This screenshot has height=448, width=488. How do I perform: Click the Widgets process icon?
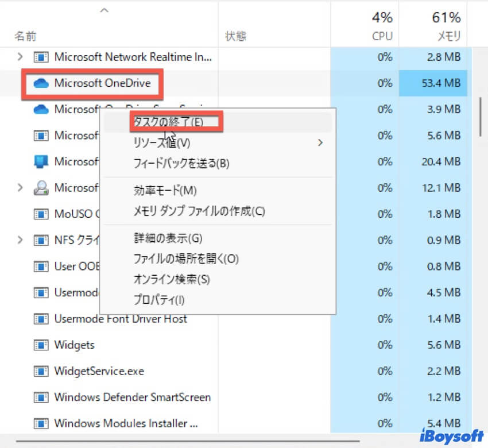pyautogui.click(x=41, y=345)
